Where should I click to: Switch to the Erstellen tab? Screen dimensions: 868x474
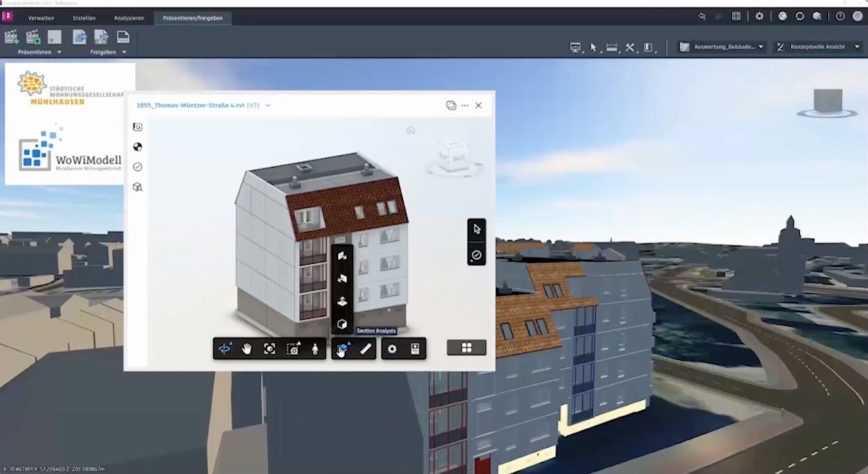point(84,18)
